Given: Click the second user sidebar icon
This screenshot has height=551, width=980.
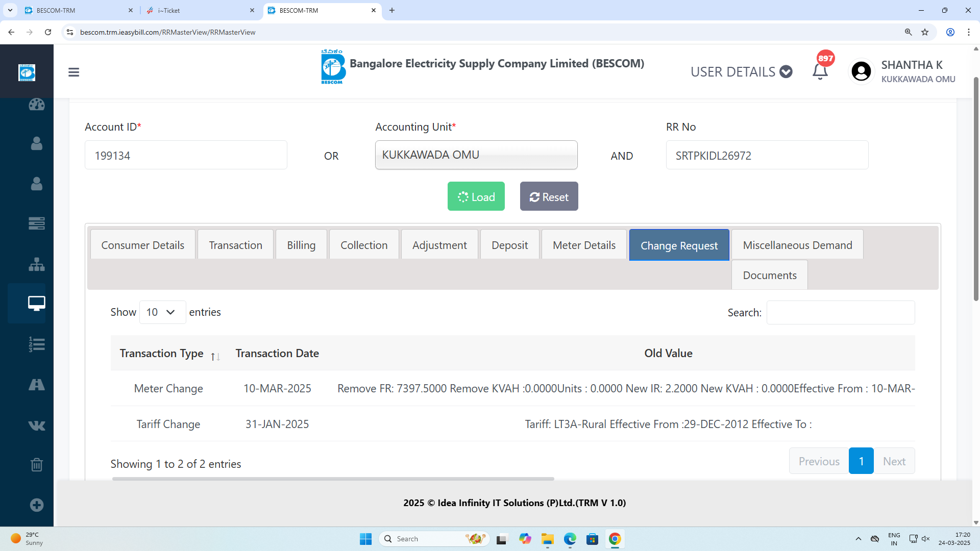Looking at the screenshot, I should (36, 184).
